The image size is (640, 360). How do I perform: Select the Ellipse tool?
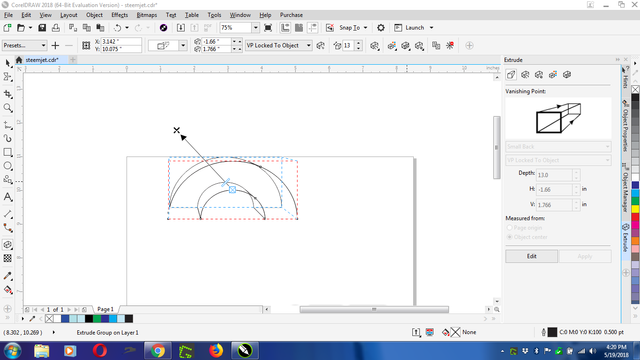[8, 166]
